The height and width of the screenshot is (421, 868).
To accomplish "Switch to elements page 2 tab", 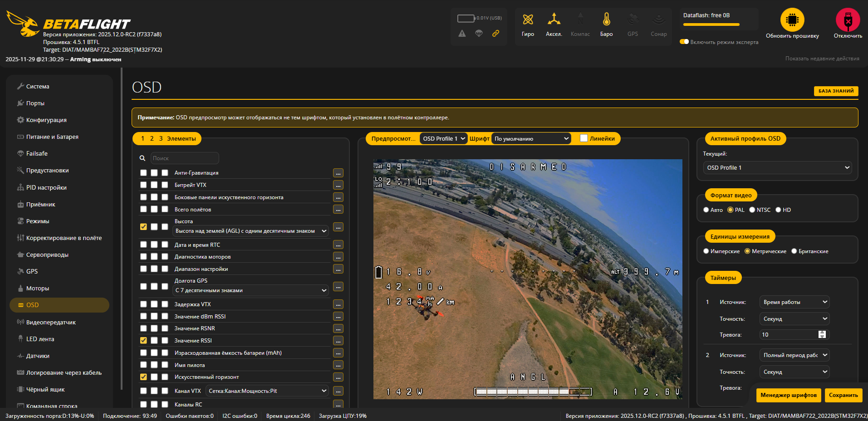I will tap(152, 138).
